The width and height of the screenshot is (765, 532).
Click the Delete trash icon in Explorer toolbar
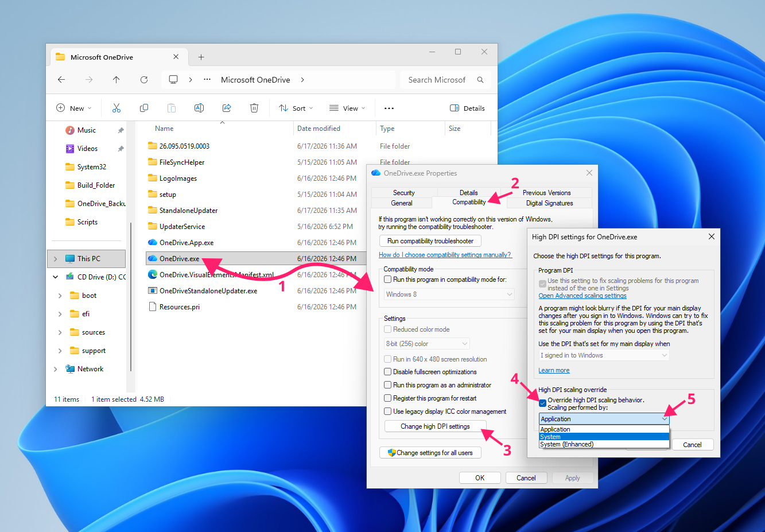tap(254, 108)
